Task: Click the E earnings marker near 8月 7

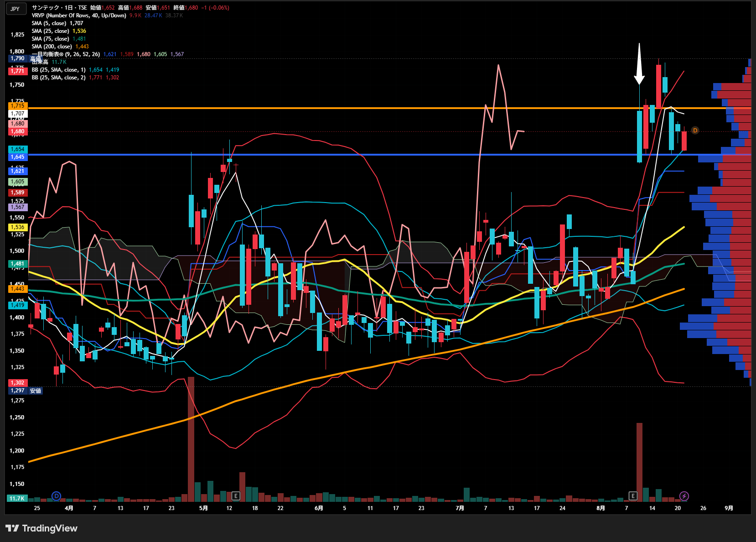Action: pyautogui.click(x=633, y=495)
